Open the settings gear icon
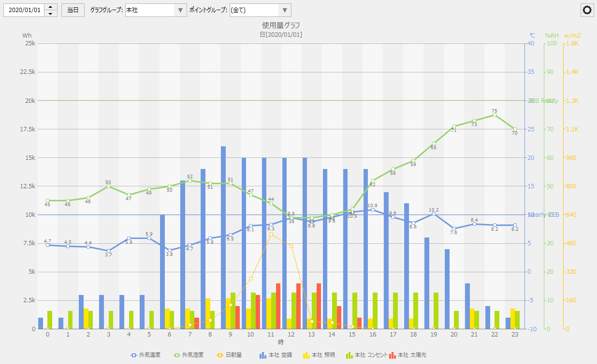This screenshot has height=364, width=597. [x=587, y=10]
